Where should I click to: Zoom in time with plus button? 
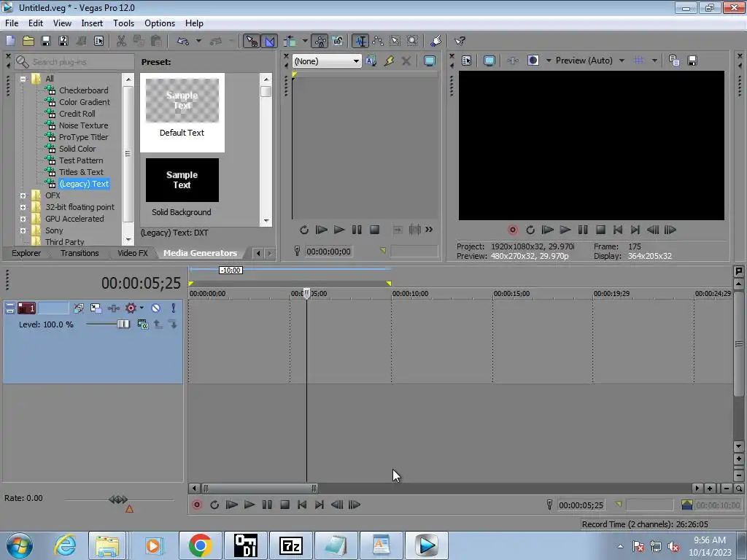[710, 488]
